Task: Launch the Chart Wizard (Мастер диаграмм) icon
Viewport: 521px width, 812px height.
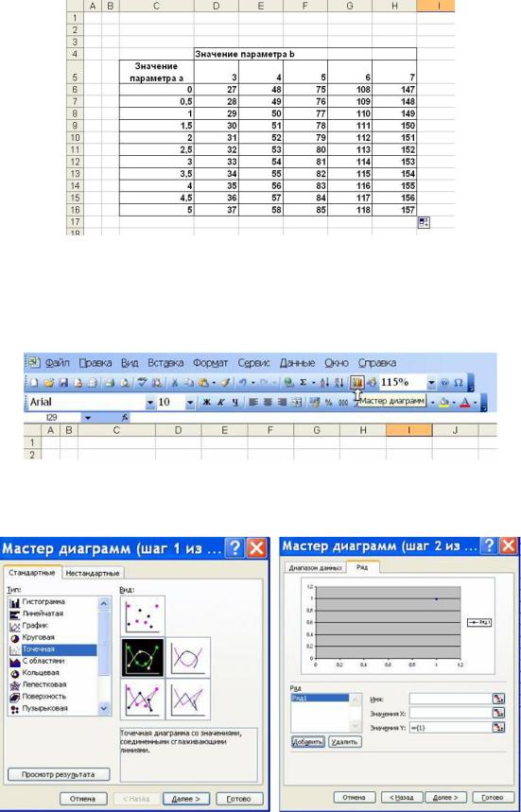Action: coord(357,383)
